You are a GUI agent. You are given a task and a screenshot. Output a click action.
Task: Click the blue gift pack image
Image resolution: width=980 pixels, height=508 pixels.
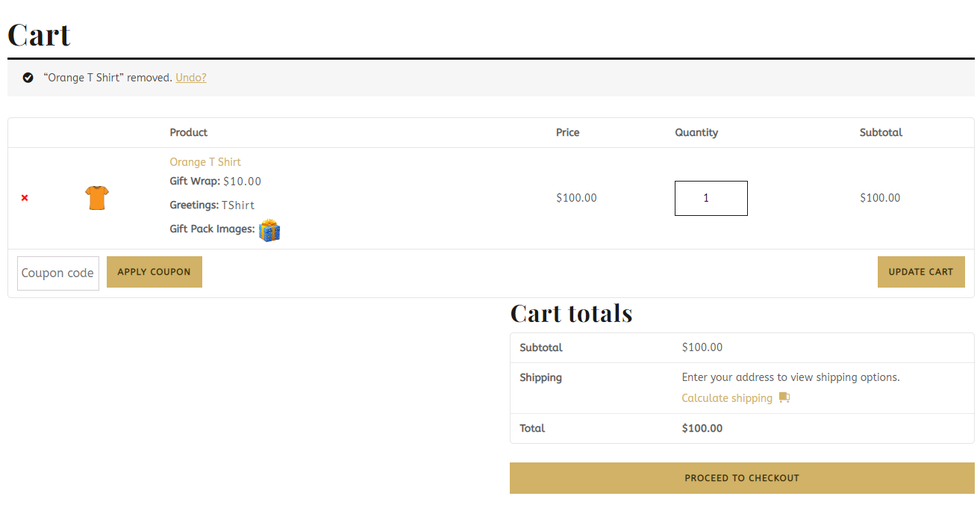click(x=269, y=230)
